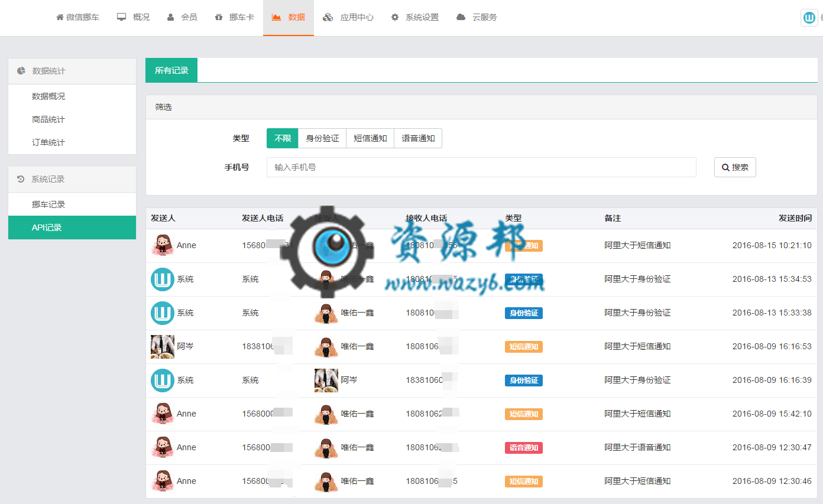Open the 微信挪车 home menu
Image resolution: width=823 pixels, height=504 pixels.
tap(77, 17)
